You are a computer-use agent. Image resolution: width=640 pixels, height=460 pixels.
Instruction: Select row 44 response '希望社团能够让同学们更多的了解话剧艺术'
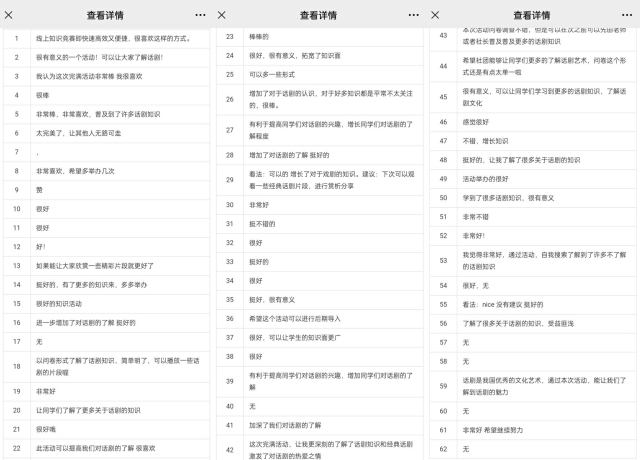coord(544,66)
